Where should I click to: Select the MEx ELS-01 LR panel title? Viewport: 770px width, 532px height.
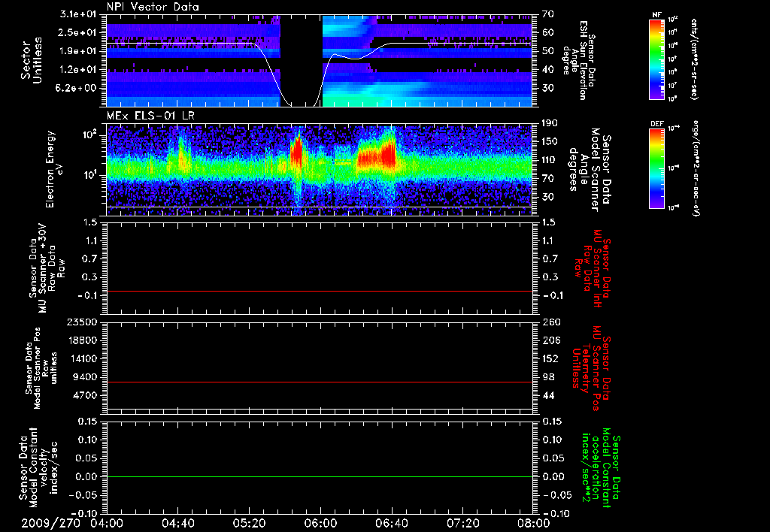click(x=150, y=116)
